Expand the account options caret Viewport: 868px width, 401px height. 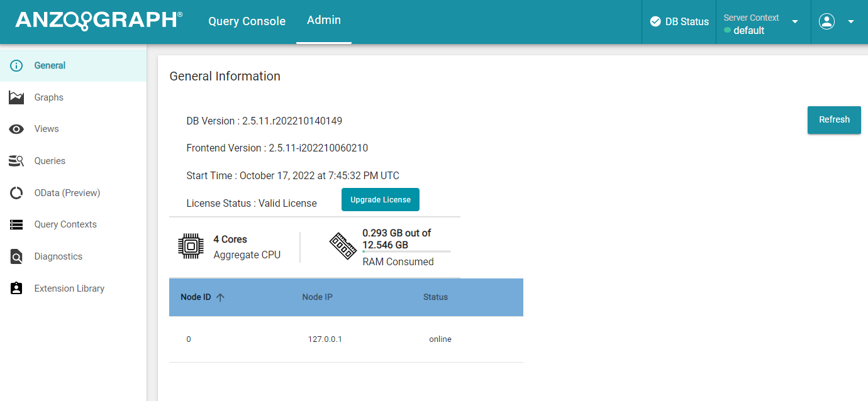851,21
